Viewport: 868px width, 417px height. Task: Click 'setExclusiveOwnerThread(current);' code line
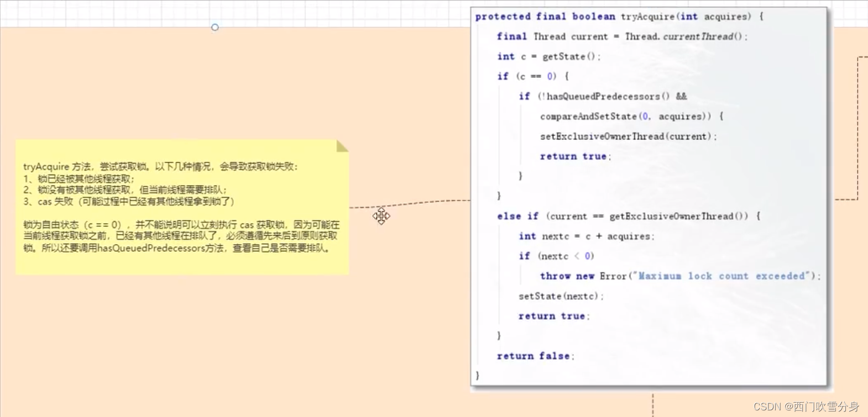pos(628,136)
